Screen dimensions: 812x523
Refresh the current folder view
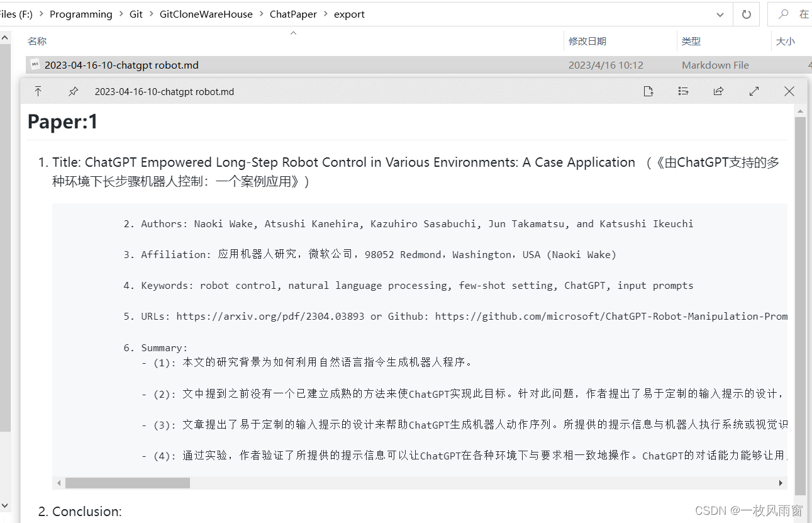(x=746, y=14)
